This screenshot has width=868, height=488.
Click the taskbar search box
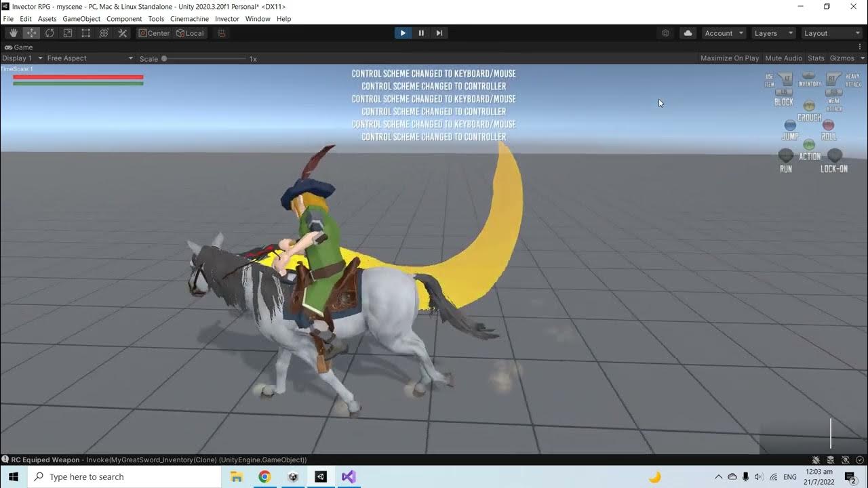pos(124,476)
